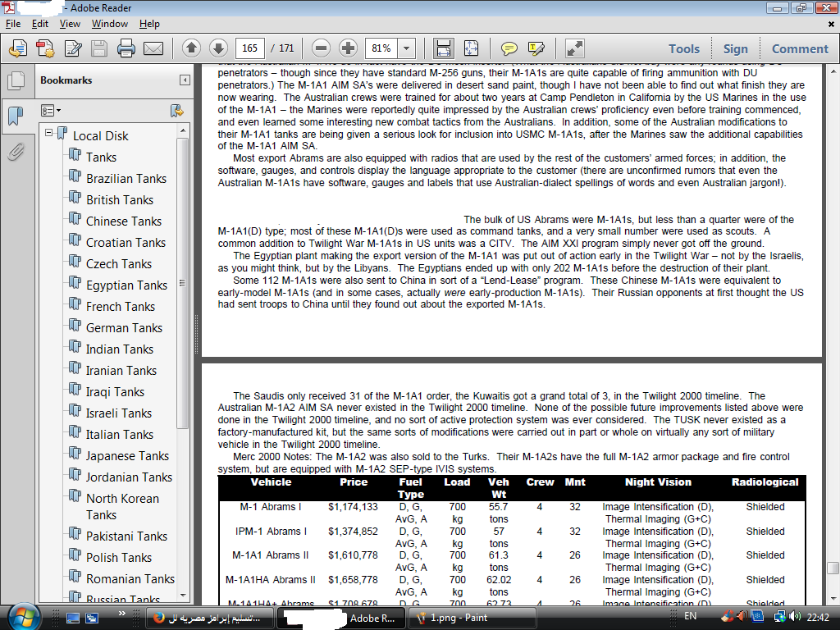Click the document scrollbar up arrow
Viewport: 840px width, 630px height.
(x=833, y=71)
